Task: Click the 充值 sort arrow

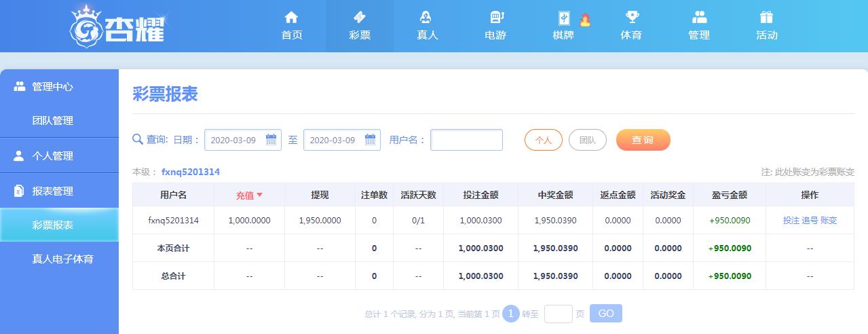Action: pos(259,196)
